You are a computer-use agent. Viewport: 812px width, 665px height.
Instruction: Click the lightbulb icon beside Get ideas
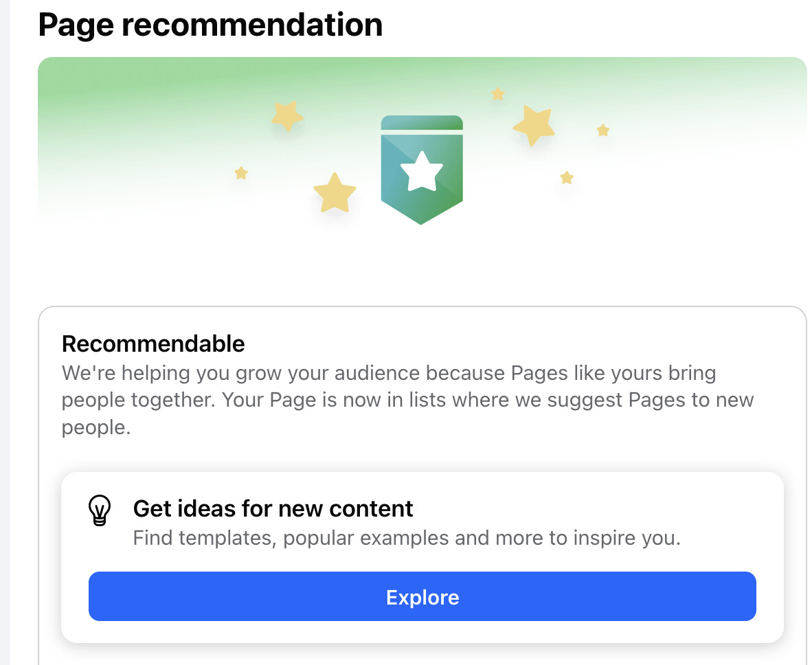tap(100, 511)
